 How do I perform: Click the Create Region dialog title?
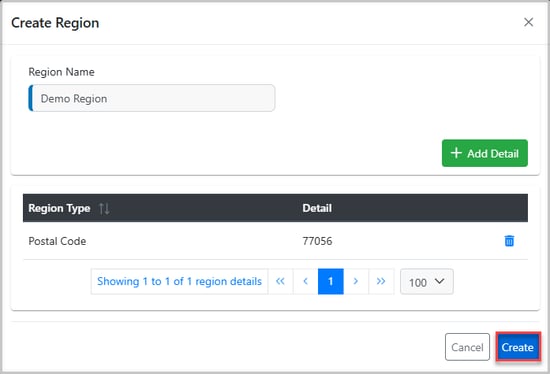(x=55, y=23)
